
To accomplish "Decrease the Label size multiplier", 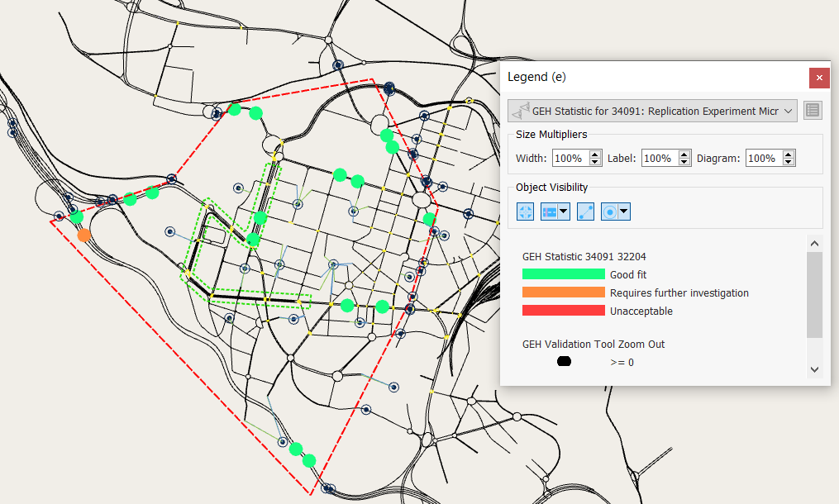I will click(684, 162).
